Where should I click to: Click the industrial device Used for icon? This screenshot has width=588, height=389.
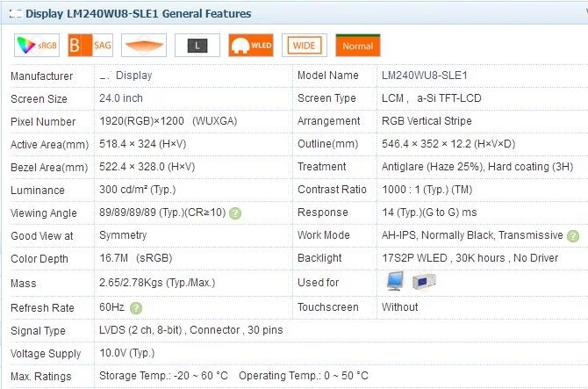tap(424, 282)
